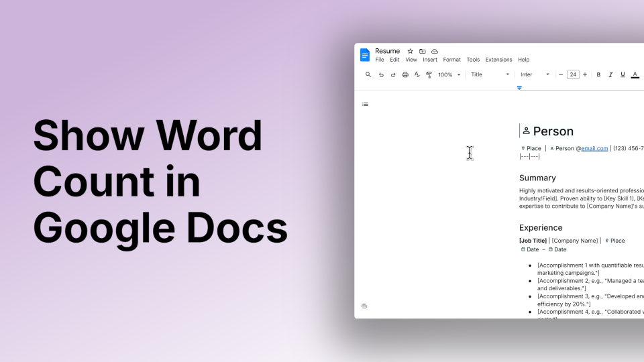Image resolution: width=644 pixels, height=362 pixels.
Task: Open the File menu
Action: point(380,60)
